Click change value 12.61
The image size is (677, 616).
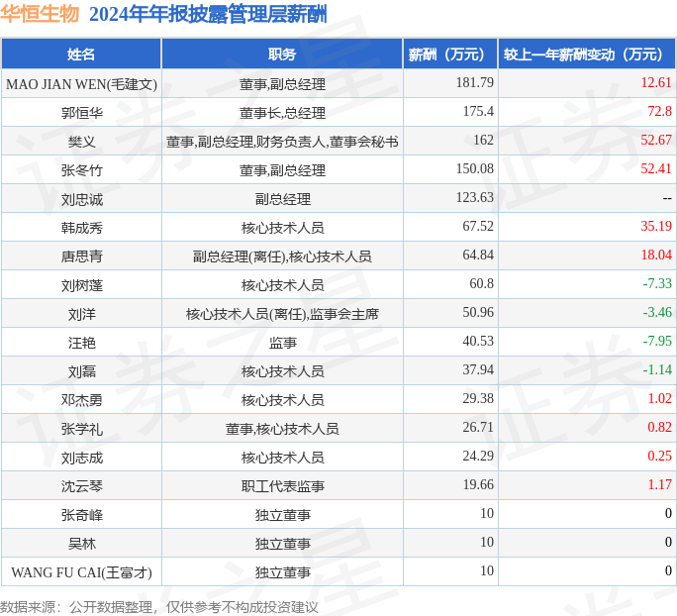(x=656, y=82)
